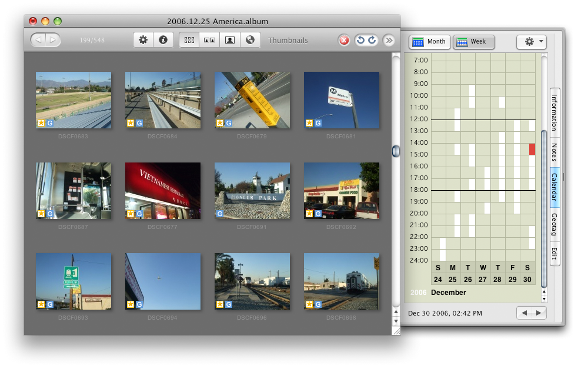Screen dimensions: 588x365
Task: Open the Geotag side tab
Action: (554, 224)
